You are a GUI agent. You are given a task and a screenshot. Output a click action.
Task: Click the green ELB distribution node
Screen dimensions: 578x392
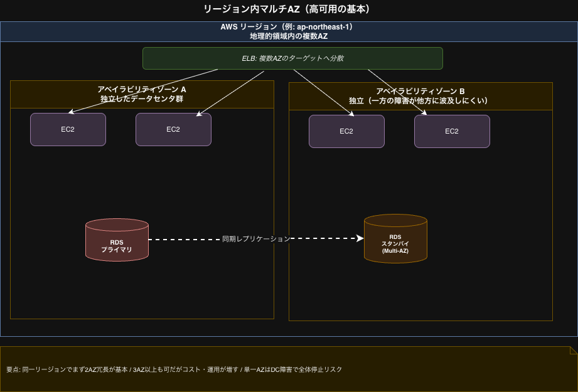(x=292, y=58)
